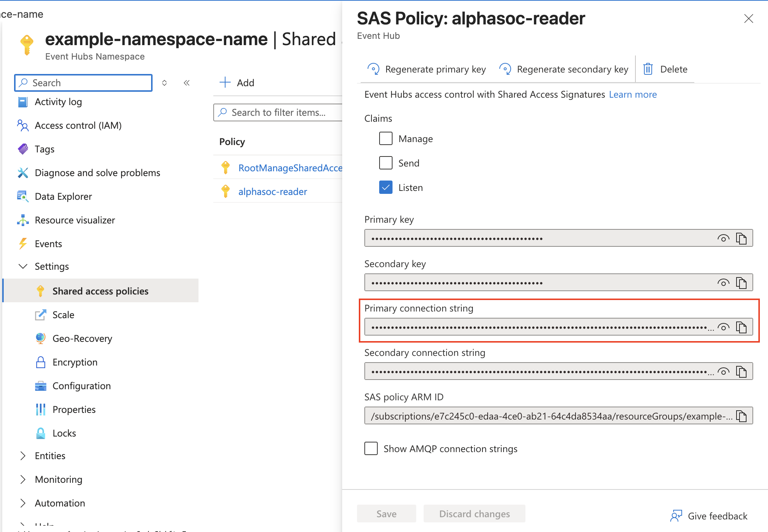Expand the Entities section
Screen dimensions: 768x532
click(23, 456)
